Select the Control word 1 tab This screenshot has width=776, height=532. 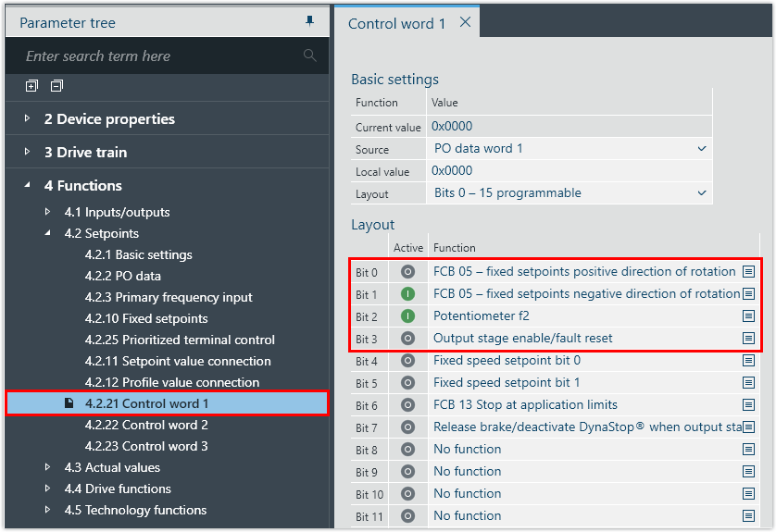[396, 24]
